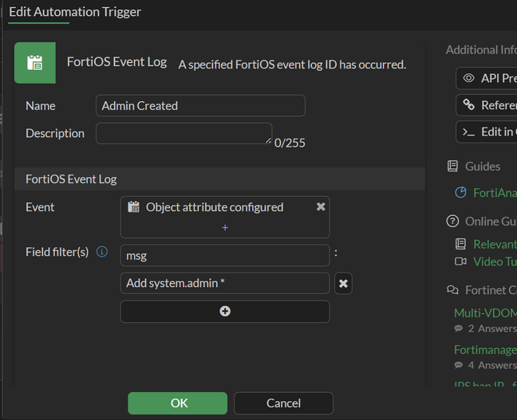Delete the Add system.admin filter row
Image resolution: width=517 pixels, height=420 pixels.
coord(343,283)
